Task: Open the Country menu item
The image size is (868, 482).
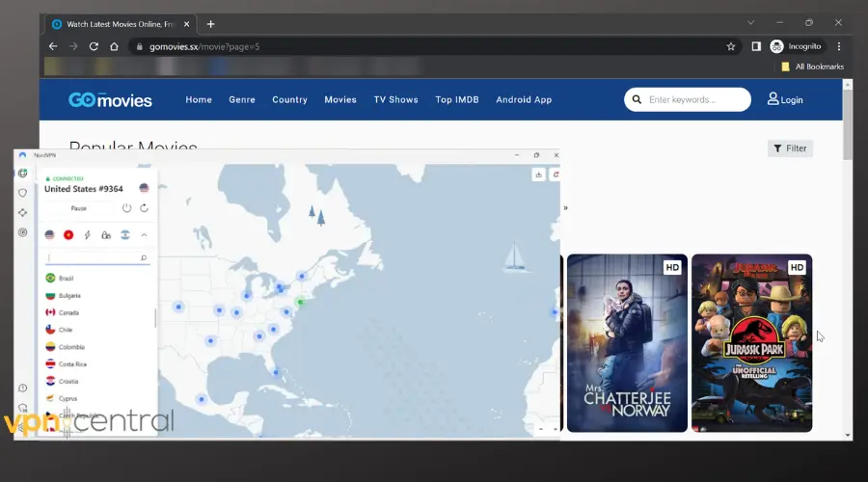Action: point(289,99)
